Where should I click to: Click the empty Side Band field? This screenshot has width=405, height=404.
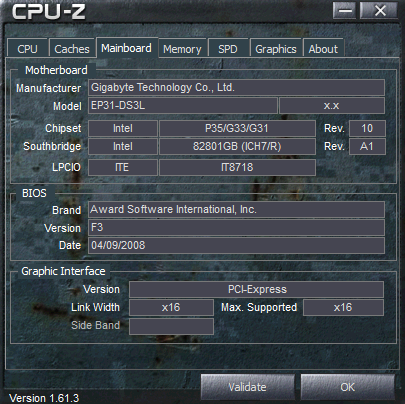(171, 326)
